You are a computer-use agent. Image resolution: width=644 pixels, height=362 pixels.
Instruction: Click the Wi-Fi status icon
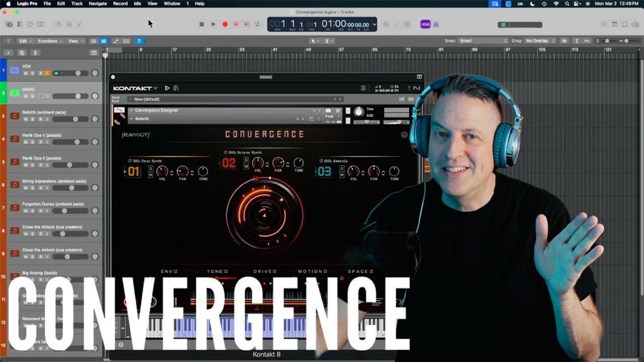pyautogui.click(x=556, y=4)
